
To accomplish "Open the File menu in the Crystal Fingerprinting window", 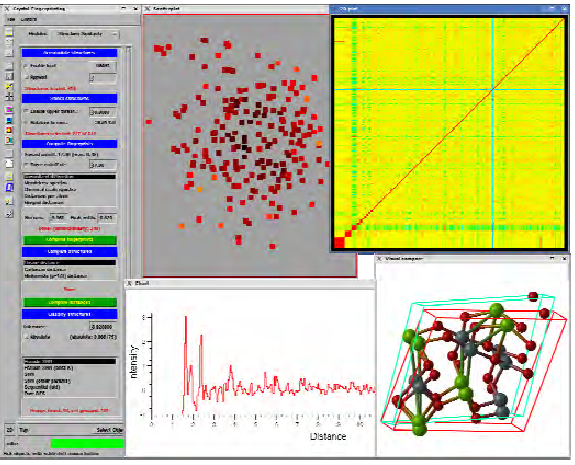I will pyautogui.click(x=11, y=19).
